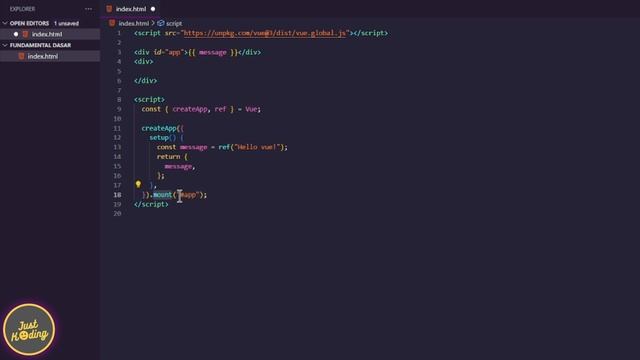This screenshot has width=640, height=360.
Task: Click index.html in the breadcrumb path
Action: (x=133, y=24)
